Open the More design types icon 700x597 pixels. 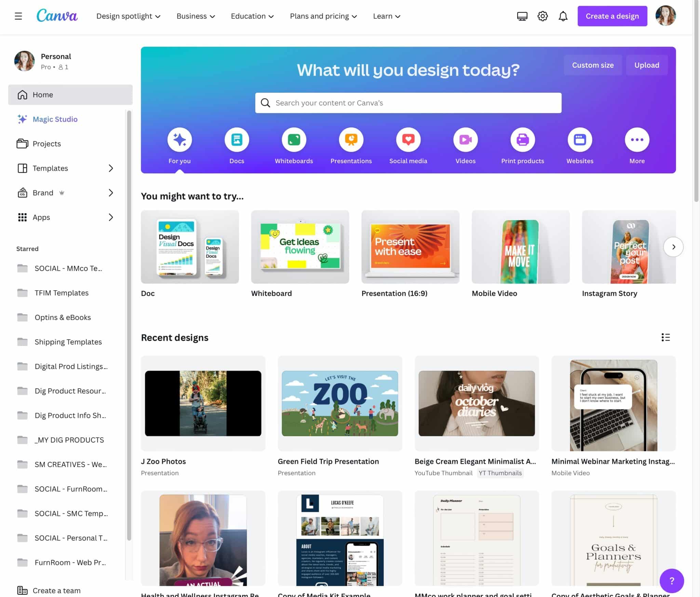pos(636,140)
